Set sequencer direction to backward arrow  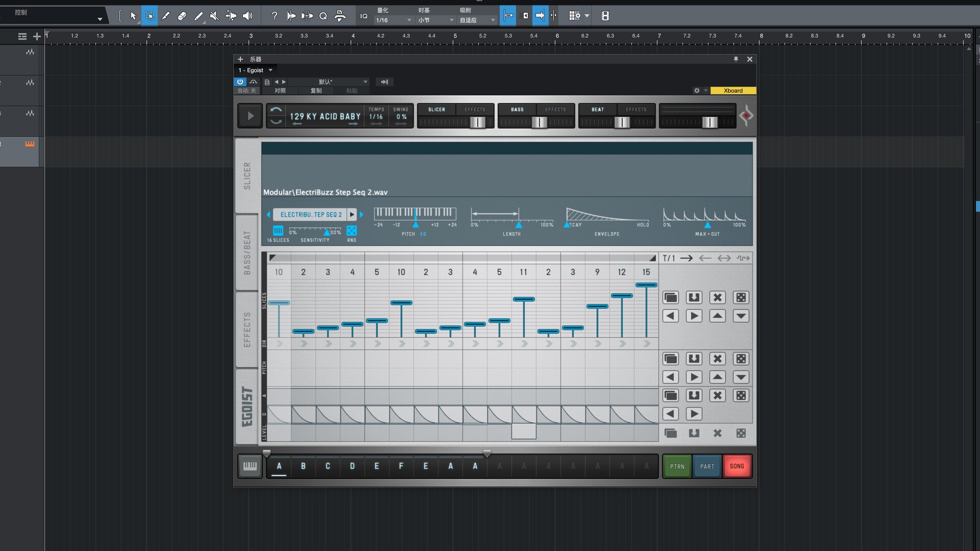(705, 258)
